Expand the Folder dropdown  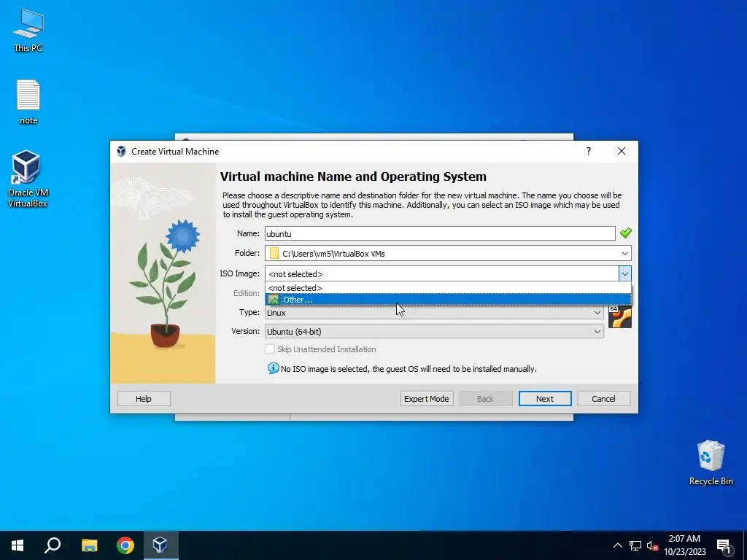tap(624, 253)
